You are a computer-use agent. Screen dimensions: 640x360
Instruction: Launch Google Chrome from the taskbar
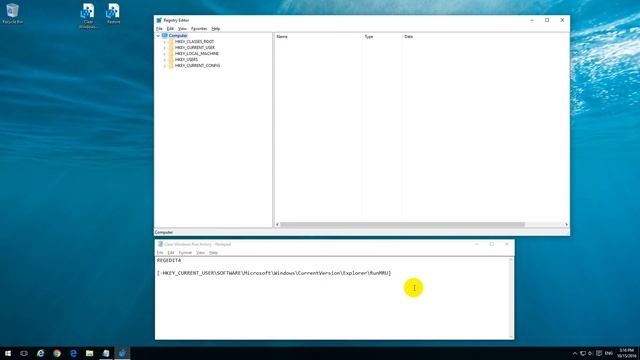pyautogui.click(x=57, y=353)
